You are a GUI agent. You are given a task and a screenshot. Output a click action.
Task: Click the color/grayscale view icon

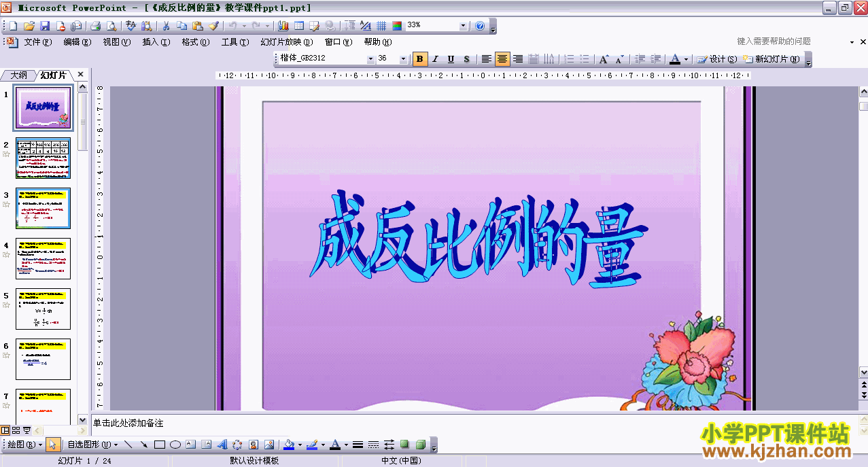[397, 26]
